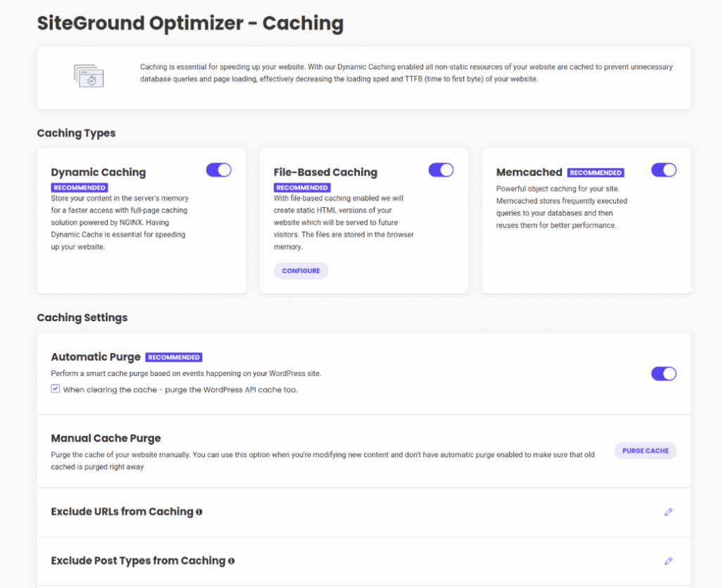Disable the Dynamic Caching toggle
The height and width of the screenshot is (588, 721).
tap(218, 170)
